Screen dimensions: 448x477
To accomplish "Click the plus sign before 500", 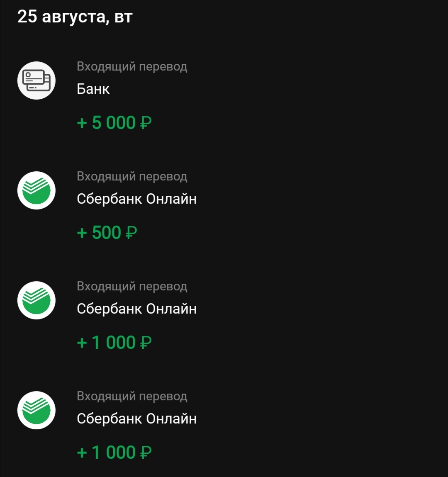I will click(x=82, y=233).
